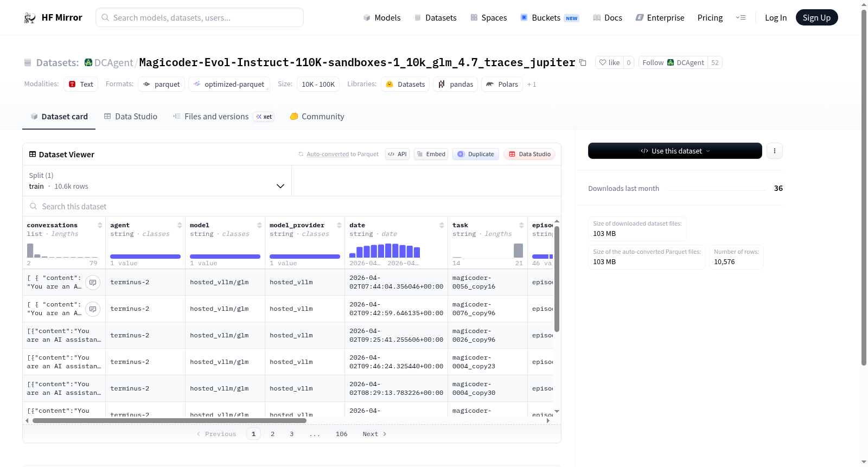Open the Community tab

pyautogui.click(x=317, y=117)
